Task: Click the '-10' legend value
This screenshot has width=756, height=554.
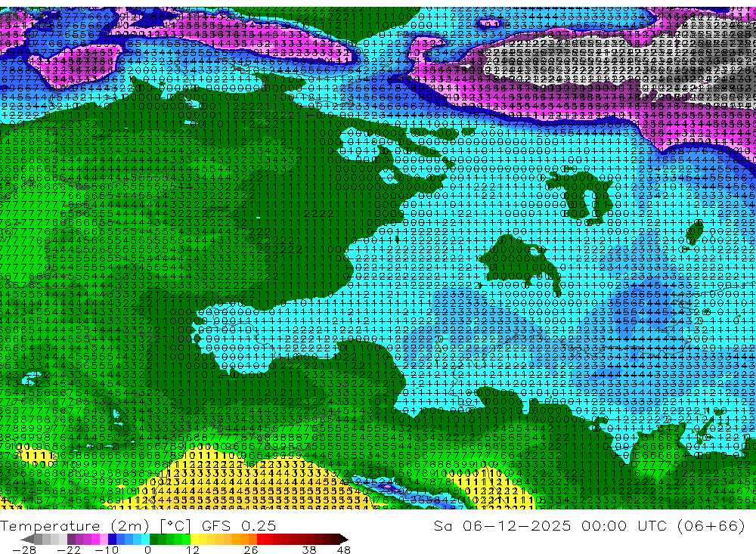Action: 107,550
